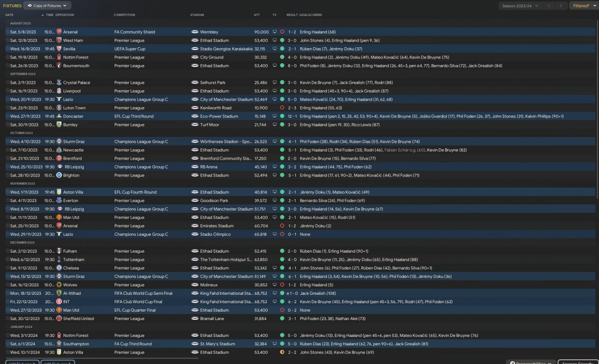This screenshot has width=599, height=364.
Task: Click the Stadio Georgios Karaiskakis stadium name
Action: (x=226, y=49)
